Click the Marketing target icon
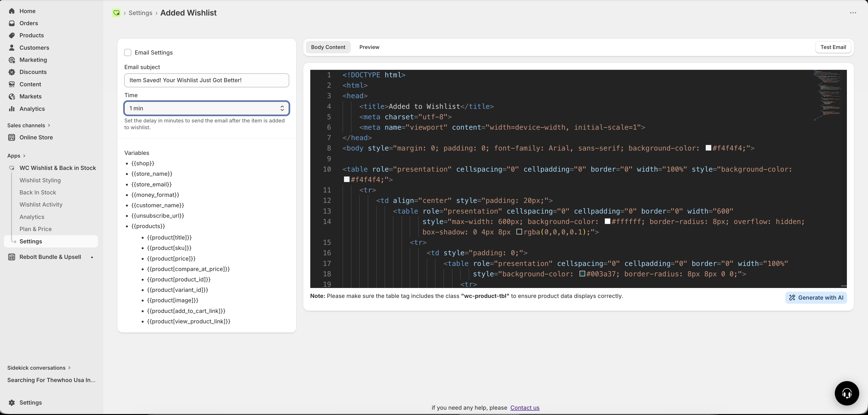868x415 pixels. click(x=12, y=60)
